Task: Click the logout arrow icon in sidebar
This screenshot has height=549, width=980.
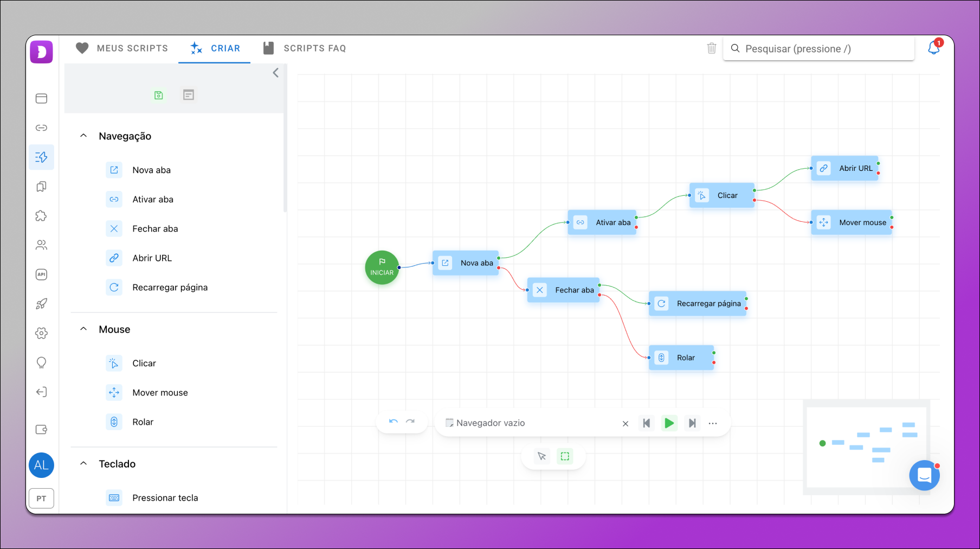Action: tap(41, 392)
